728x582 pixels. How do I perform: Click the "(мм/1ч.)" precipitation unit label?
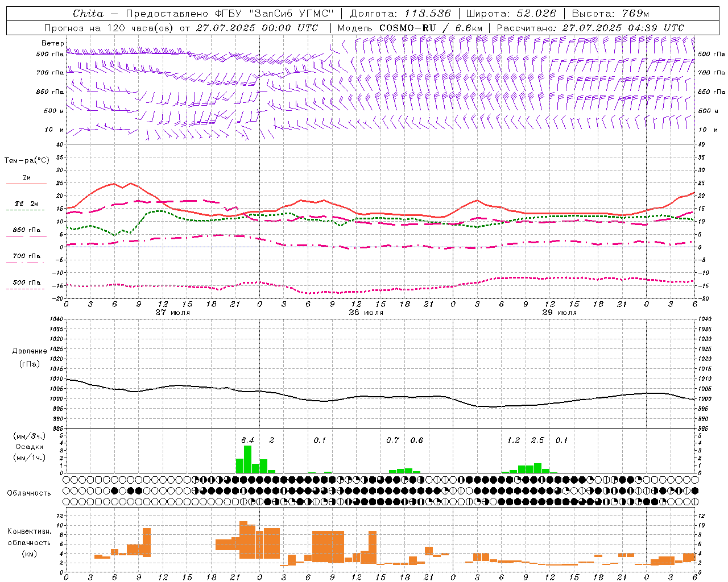point(29,458)
